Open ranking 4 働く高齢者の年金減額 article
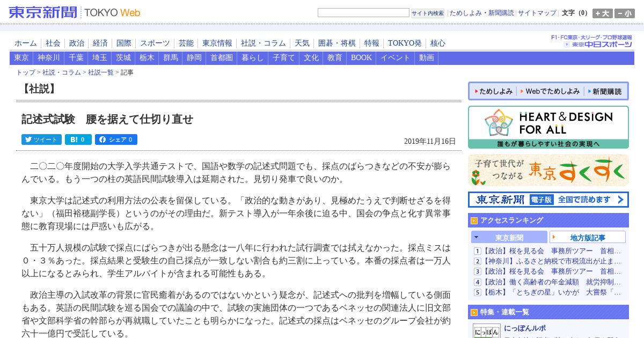 click(x=552, y=282)
